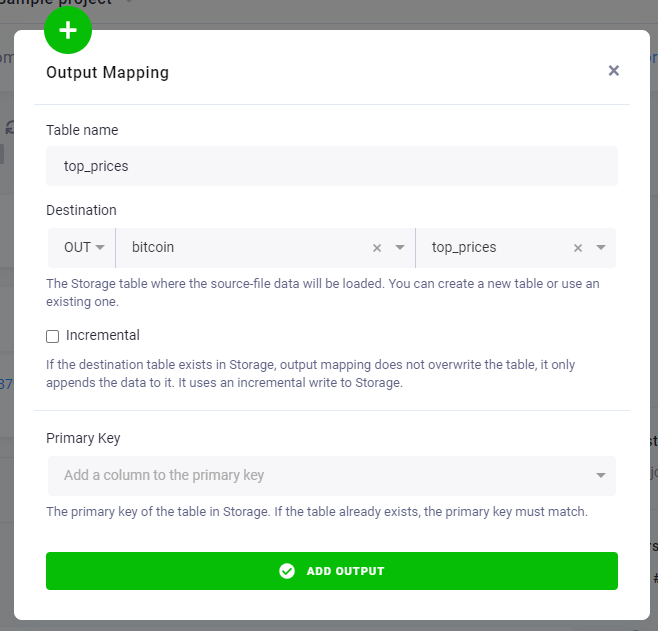658x631 pixels.
Task: Click the Destination label
Action: tap(81, 210)
